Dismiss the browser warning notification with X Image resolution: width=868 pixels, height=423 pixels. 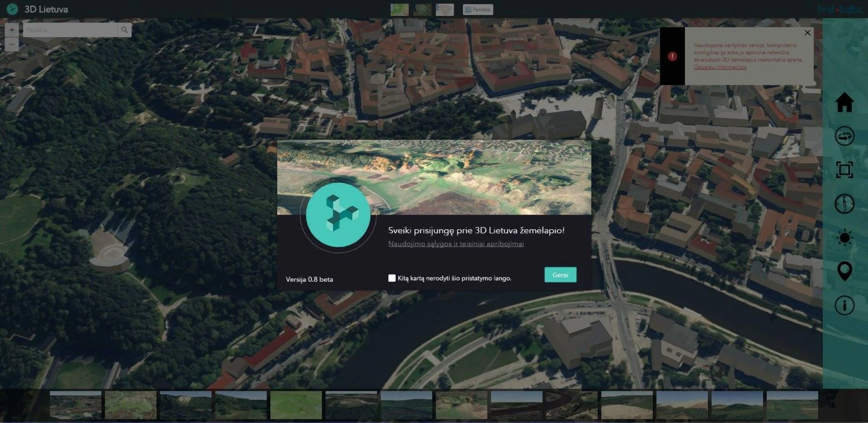807,33
